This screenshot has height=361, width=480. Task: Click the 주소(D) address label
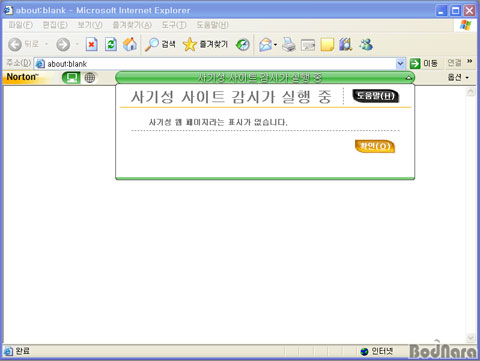coord(19,62)
